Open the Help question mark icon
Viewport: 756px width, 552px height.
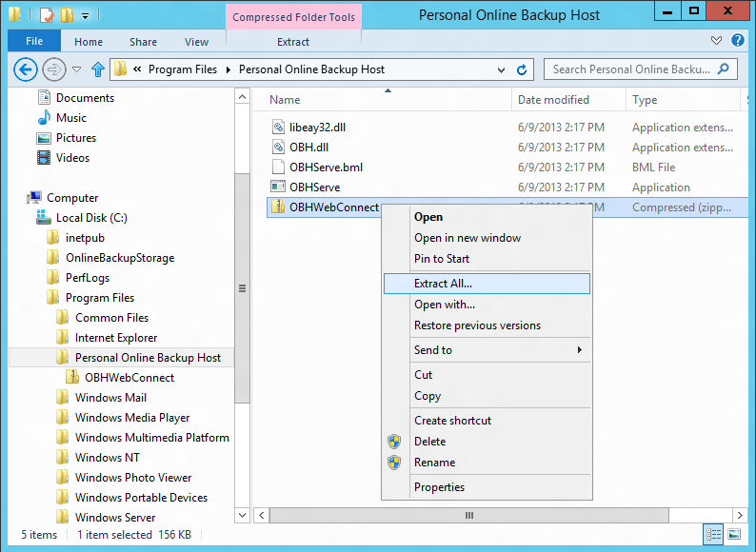pyautogui.click(x=737, y=40)
